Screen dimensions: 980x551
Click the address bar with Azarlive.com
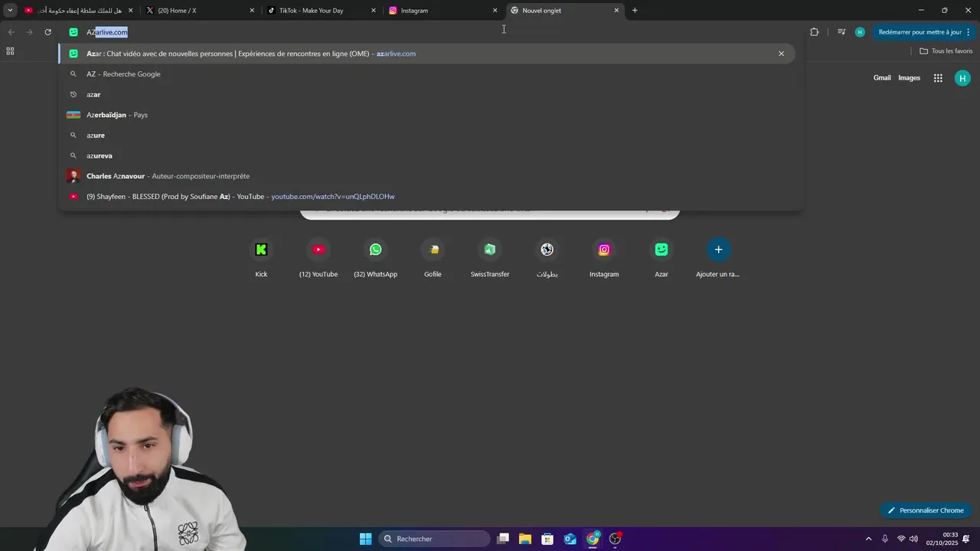pos(429,32)
